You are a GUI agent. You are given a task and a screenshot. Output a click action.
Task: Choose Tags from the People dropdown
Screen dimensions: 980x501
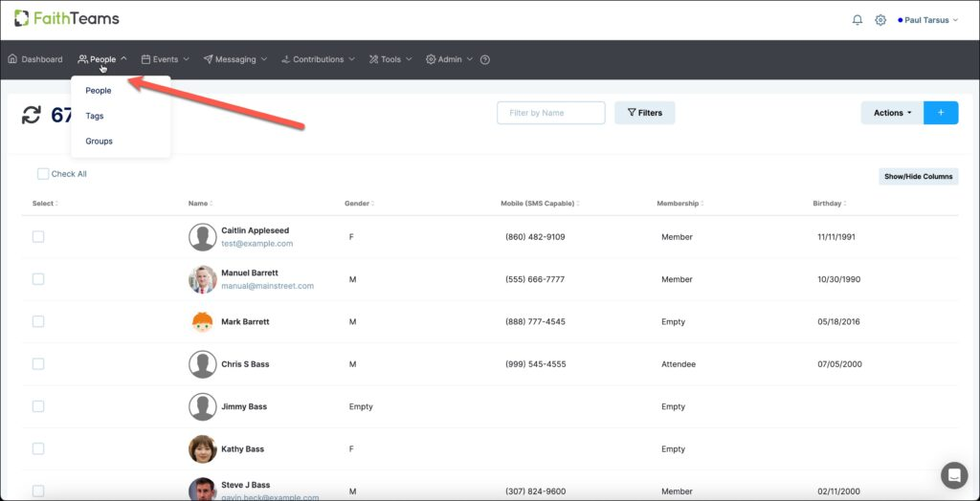point(95,117)
